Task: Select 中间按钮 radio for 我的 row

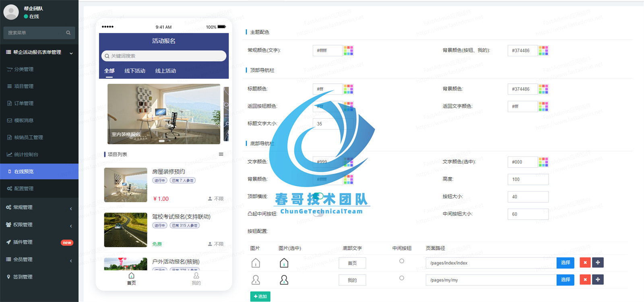Action: tap(402, 278)
